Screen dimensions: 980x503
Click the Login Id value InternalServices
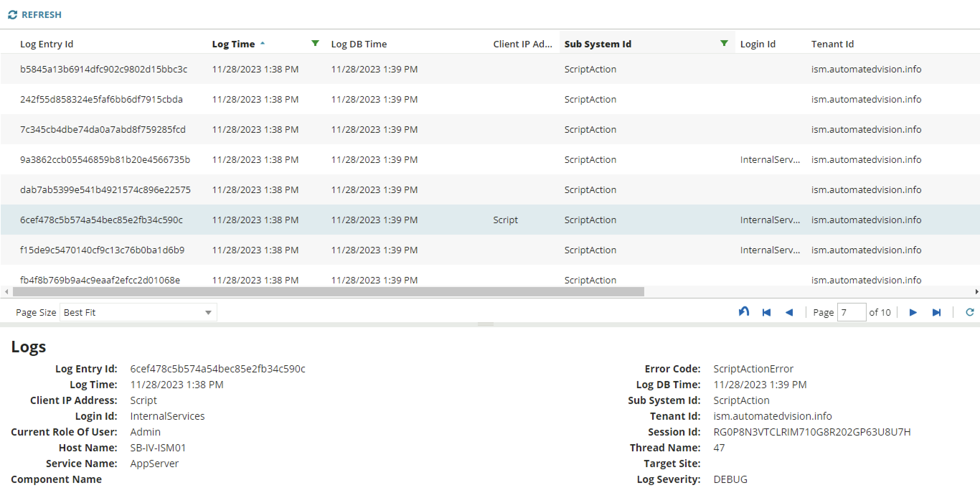167,415
